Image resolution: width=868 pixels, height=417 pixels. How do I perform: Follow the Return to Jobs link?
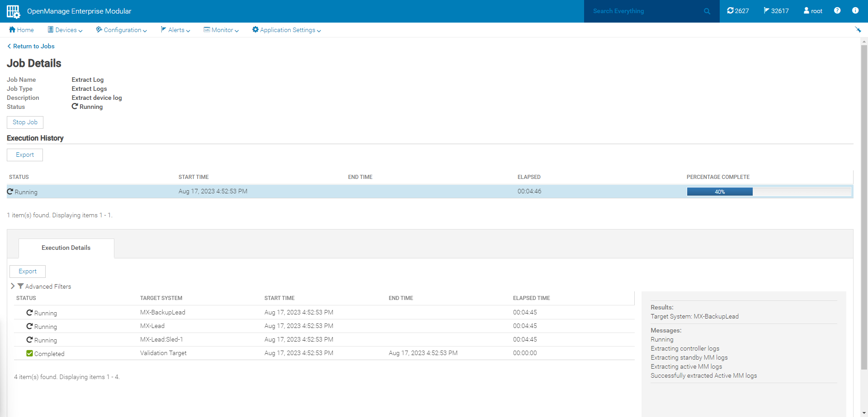click(x=30, y=46)
